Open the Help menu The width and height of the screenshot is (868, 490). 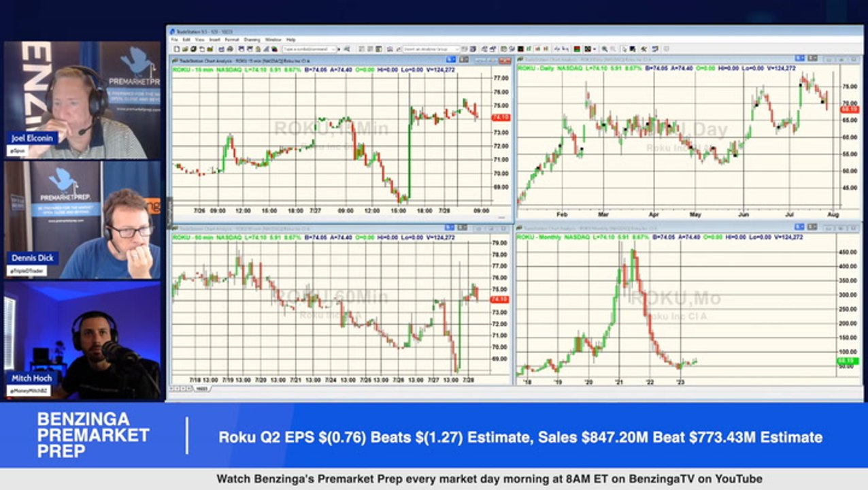pos(291,39)
